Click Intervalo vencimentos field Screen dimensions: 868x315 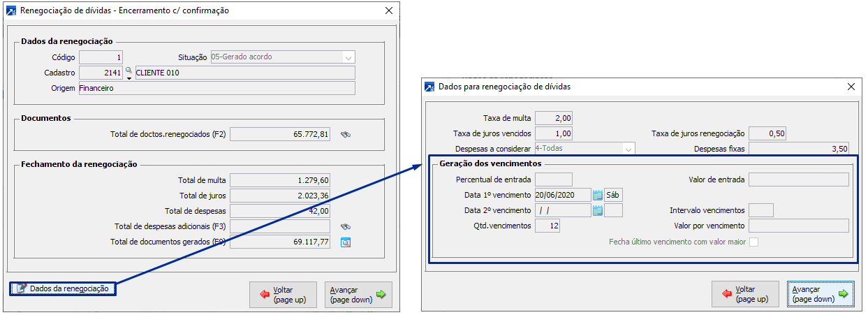pyautogui.click(x=761, y=210)
